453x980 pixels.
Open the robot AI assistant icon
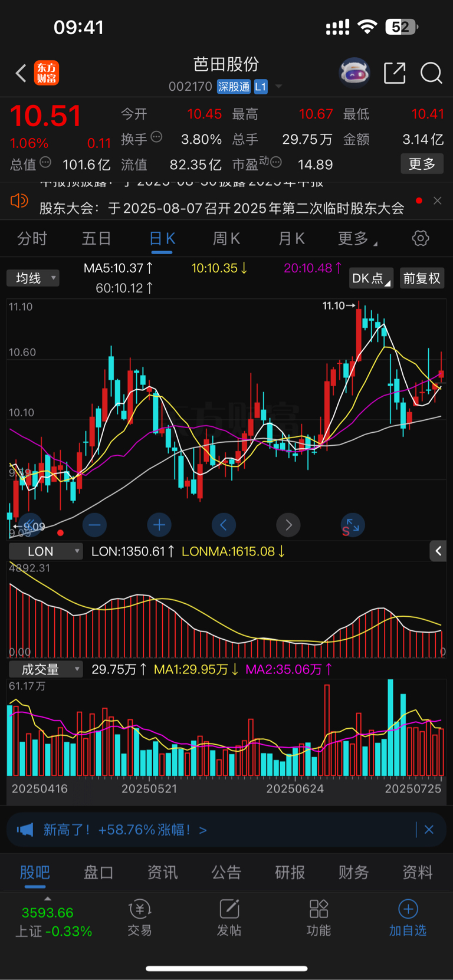pyautogui.click(x=354, y=73)
